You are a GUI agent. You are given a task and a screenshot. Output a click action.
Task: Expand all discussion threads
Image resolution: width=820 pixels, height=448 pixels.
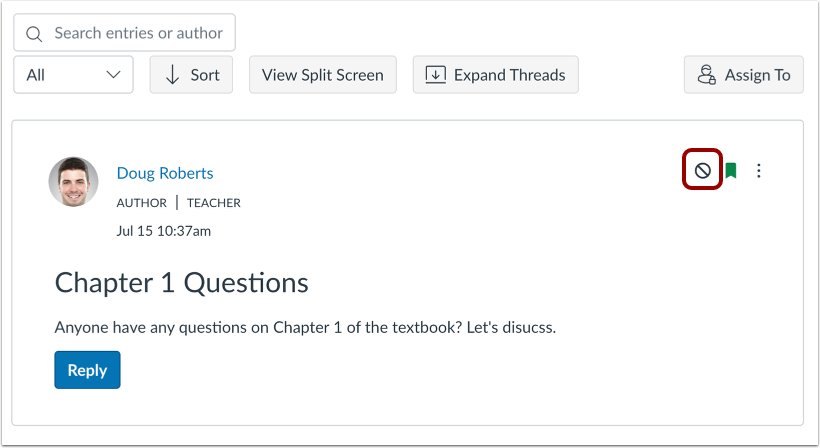(x=495, y=75)
